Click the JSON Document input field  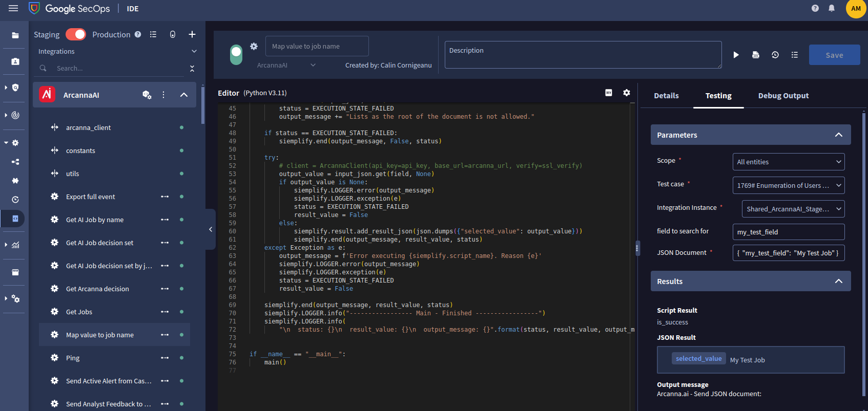789,253
